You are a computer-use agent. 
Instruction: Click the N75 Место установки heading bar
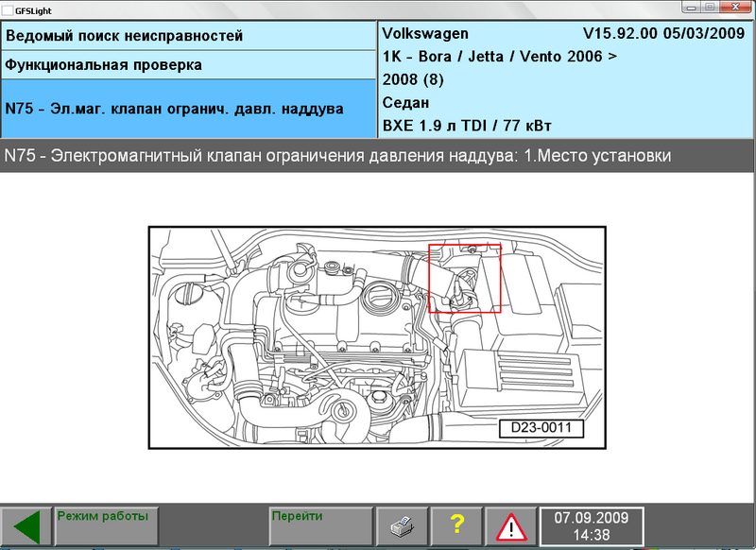pyautogui.click(x=376, y=156)
